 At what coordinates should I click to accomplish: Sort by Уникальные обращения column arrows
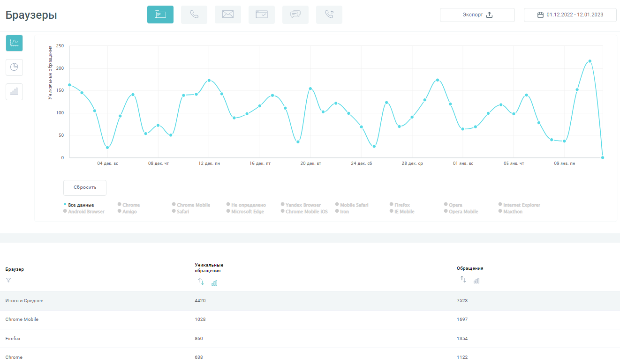[x=201, y=282]
